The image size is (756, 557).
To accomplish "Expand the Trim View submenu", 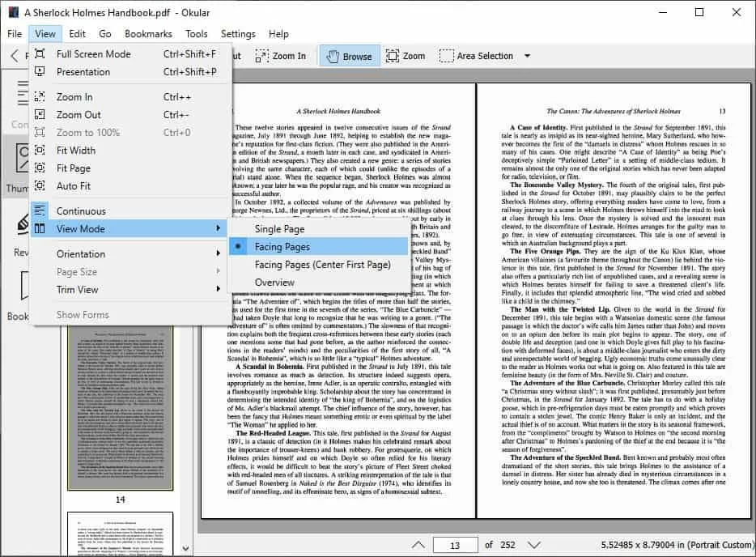I will pos(130,289).
